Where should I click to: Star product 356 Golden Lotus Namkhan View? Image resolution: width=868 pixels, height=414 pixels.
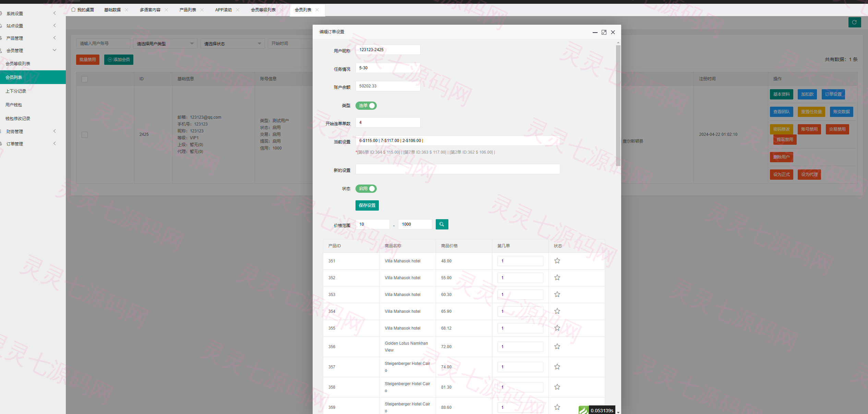click(x=557, y=346)
